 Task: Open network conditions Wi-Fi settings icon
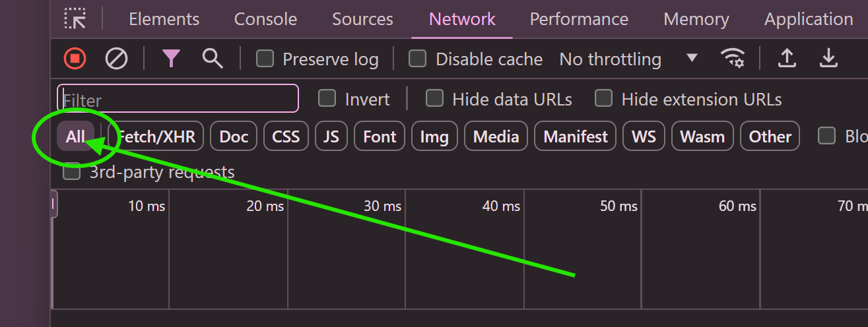[733, 59]
